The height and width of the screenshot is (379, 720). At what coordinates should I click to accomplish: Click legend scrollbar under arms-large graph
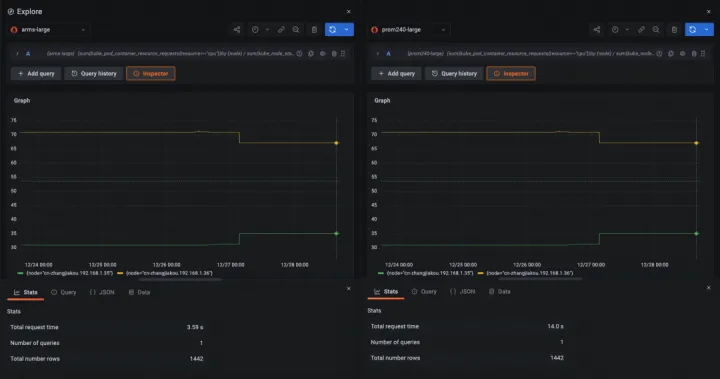[180, 279]
